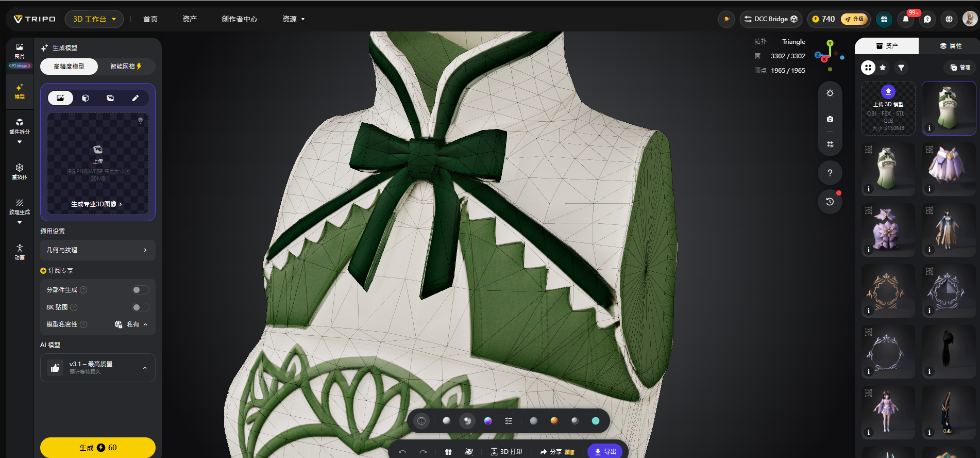This screenshot has width=980, height=458.
Task: Select the 模型 model tool in sidebar
Action: click(x=20, y=91)
